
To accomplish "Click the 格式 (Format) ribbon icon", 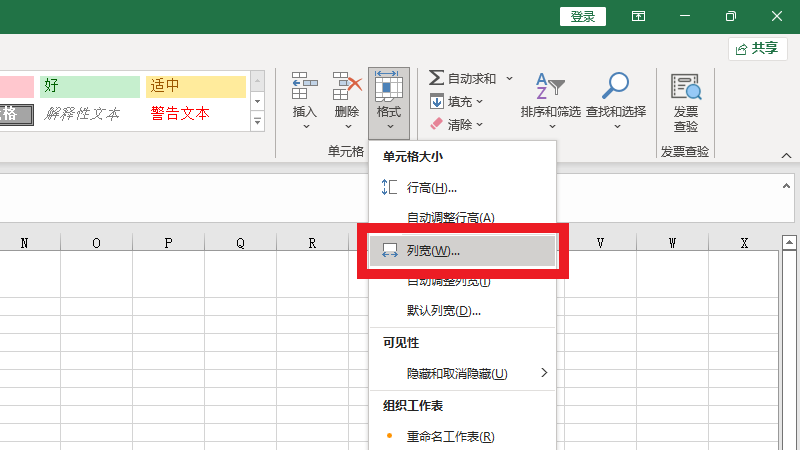I will (x=389, y=88).
